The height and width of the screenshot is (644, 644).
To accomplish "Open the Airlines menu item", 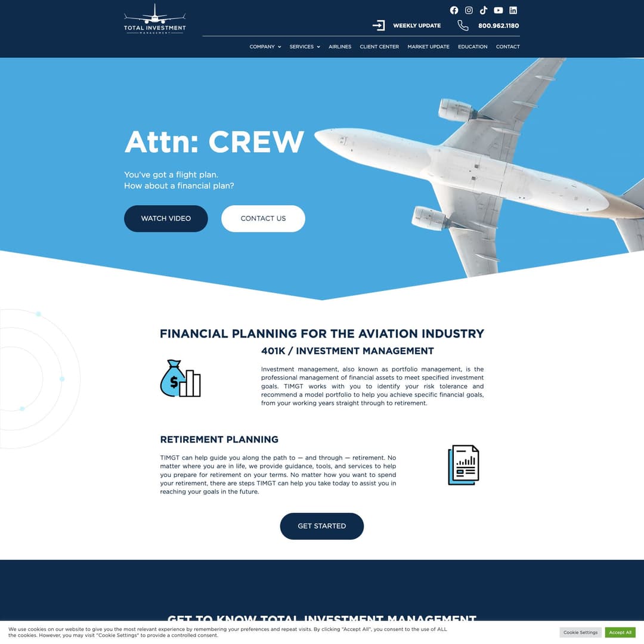I will coord(340,47).
